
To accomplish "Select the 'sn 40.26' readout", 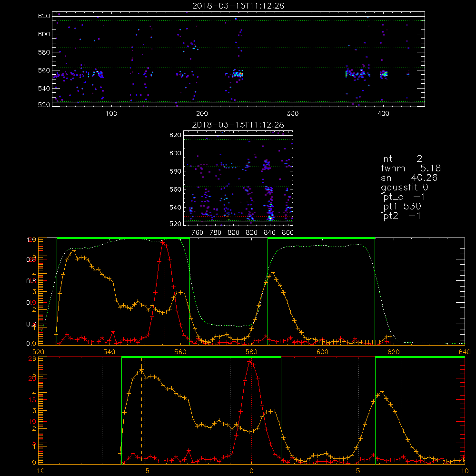I will (x=409, y=178).
